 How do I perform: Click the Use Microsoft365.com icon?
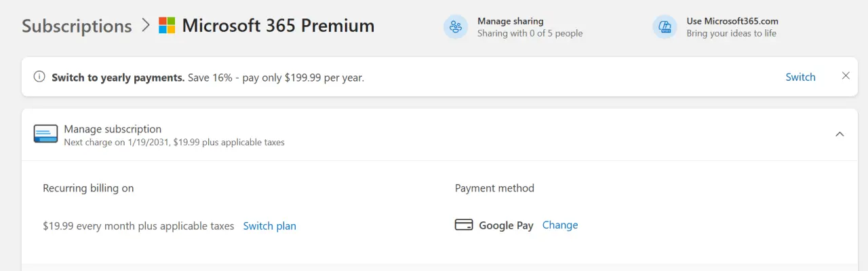[665, 27]
